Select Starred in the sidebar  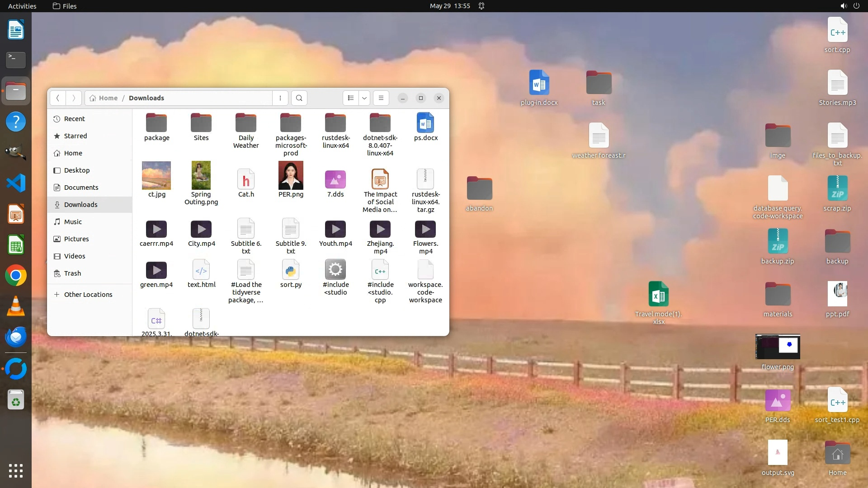tap(75, 136)
